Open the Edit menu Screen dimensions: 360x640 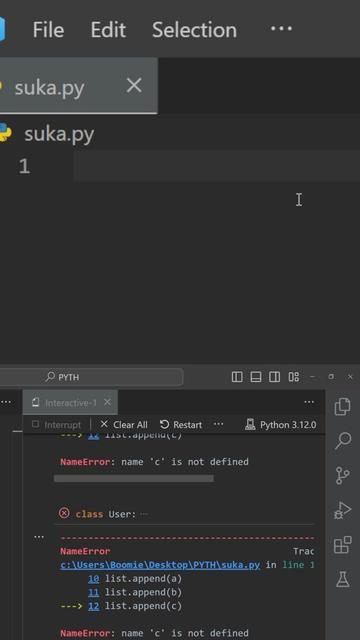click(108, 30)
